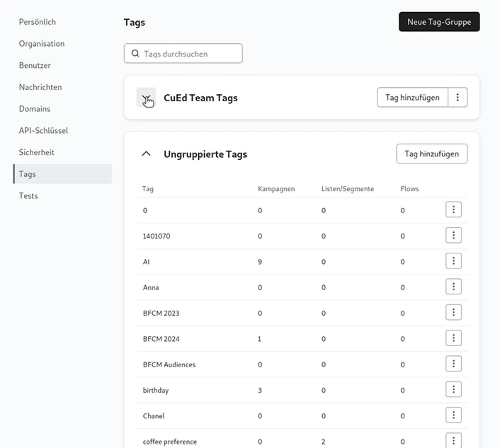The image size is (500, 448).
Task: Add tag to Ungruppierte Tags
Action: click(431, 154)
